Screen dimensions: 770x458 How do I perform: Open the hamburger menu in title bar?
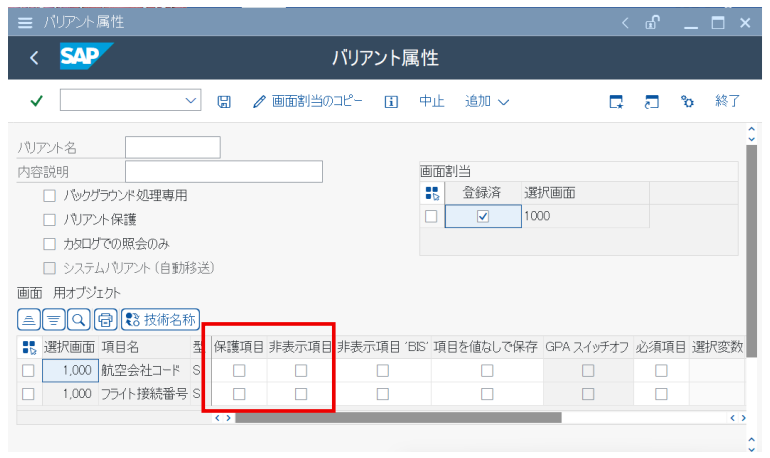[25, 23]
